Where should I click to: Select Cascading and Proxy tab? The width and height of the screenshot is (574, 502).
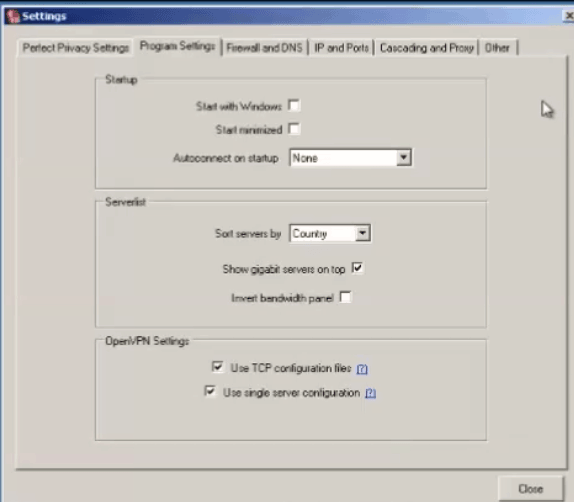pyautogui.click(x=426, y=48)
